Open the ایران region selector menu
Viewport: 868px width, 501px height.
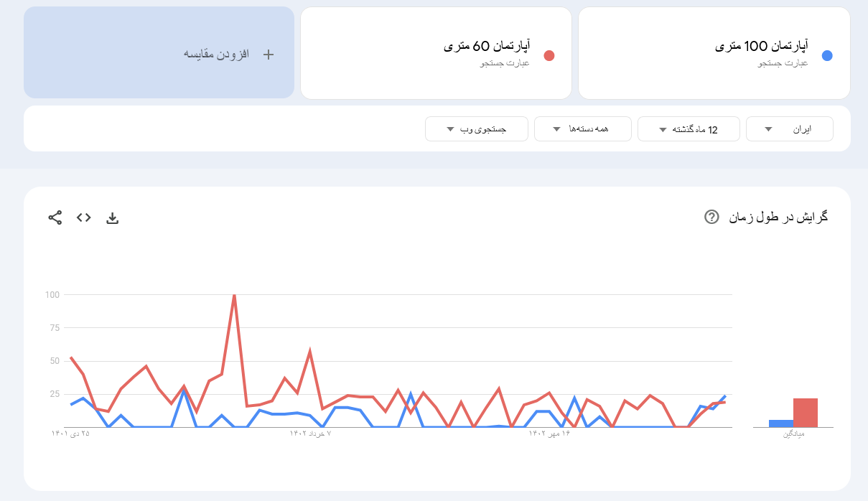(x=789, y=128)
